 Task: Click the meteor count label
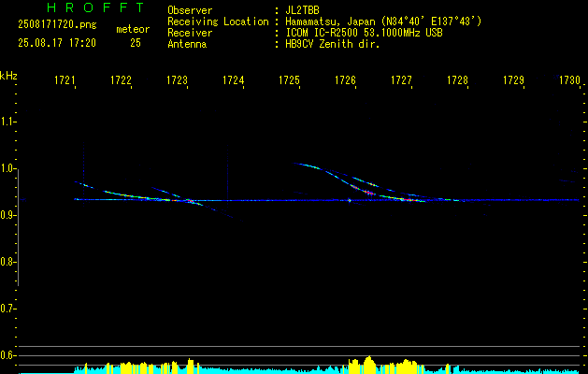click(133, 29)
